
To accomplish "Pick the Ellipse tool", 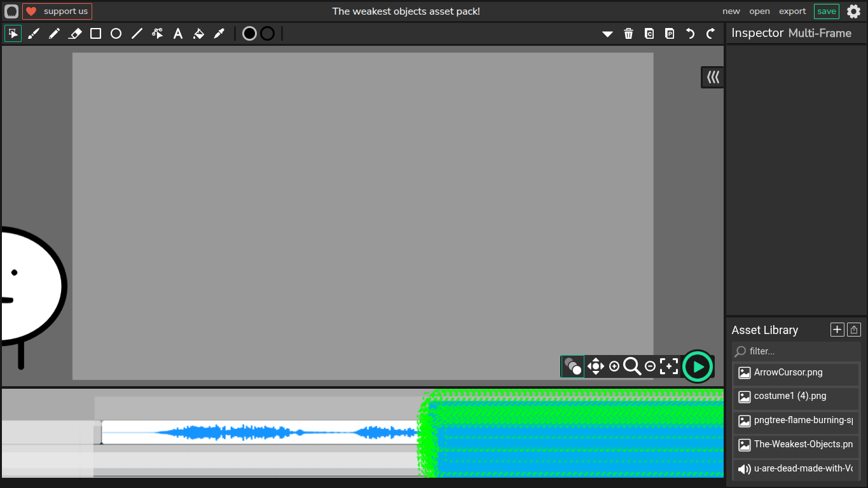I will 116,34.
